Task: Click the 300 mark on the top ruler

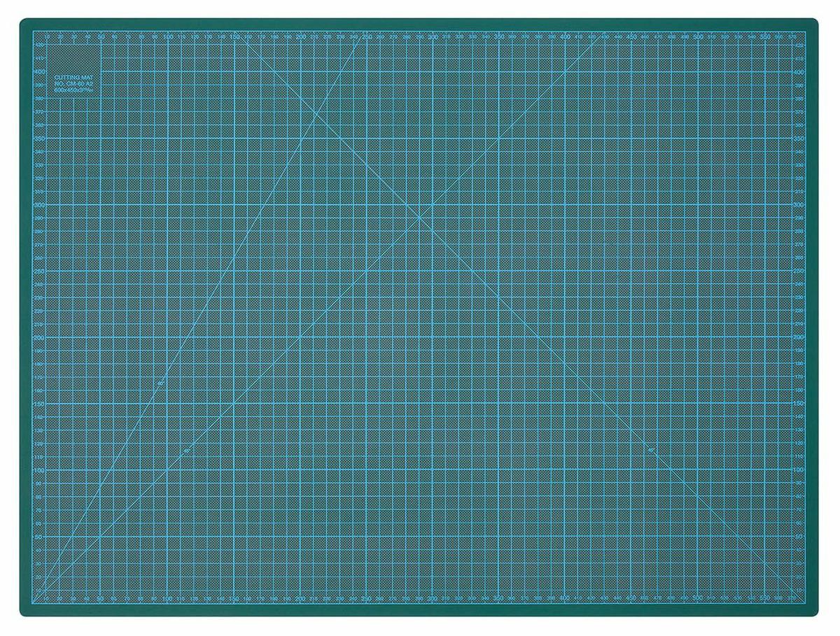Action: (433, 36)
